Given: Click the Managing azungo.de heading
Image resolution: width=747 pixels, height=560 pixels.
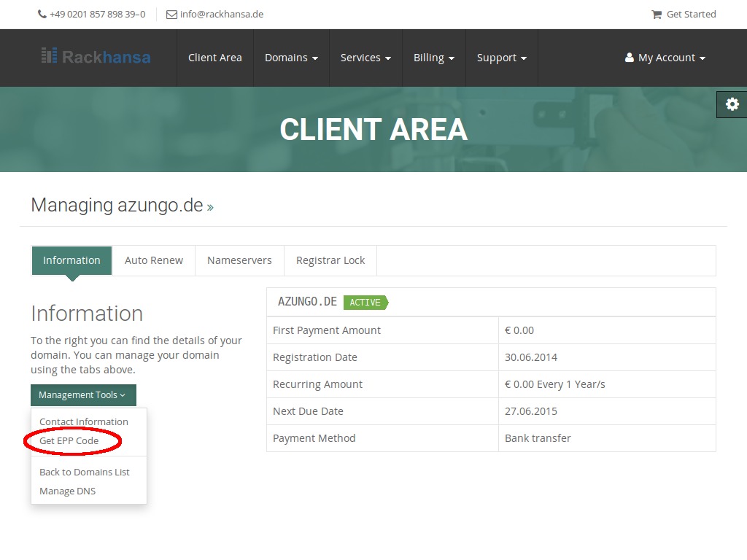Looking at the screenshot, I should pyautogui.click(x=117, y=206).
